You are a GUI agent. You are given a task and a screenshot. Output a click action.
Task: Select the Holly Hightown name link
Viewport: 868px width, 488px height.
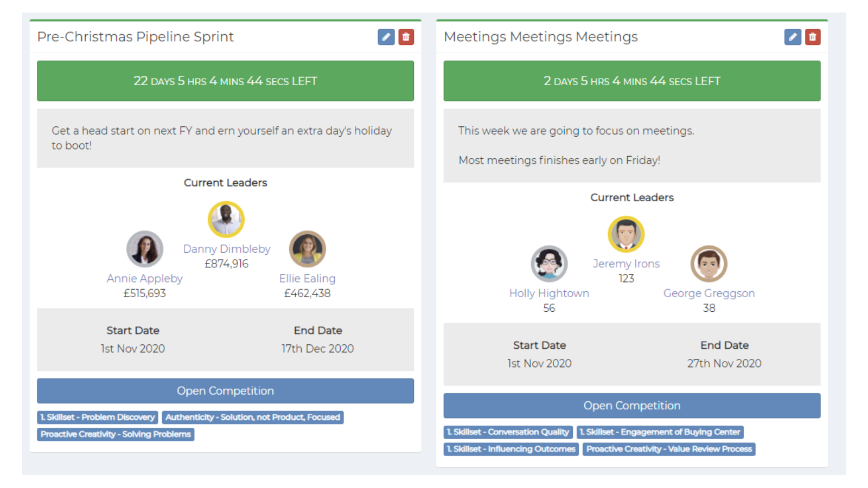pos(549,293)
